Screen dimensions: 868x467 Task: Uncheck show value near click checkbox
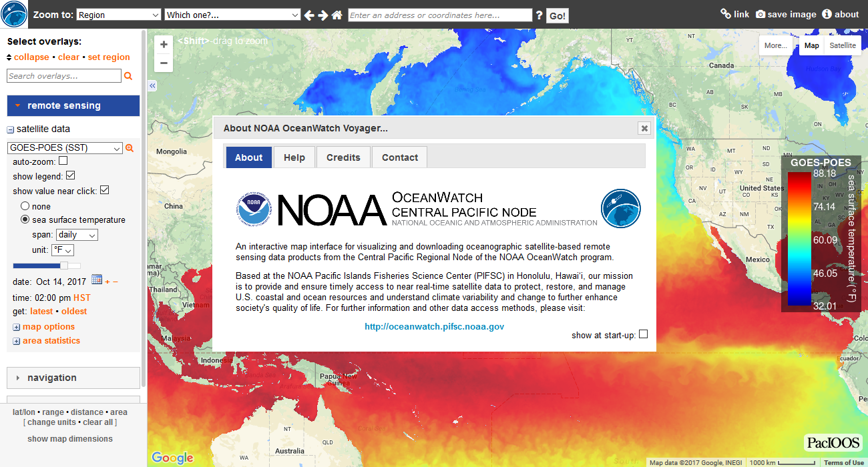pyautogui.click(x=104, y=191)
